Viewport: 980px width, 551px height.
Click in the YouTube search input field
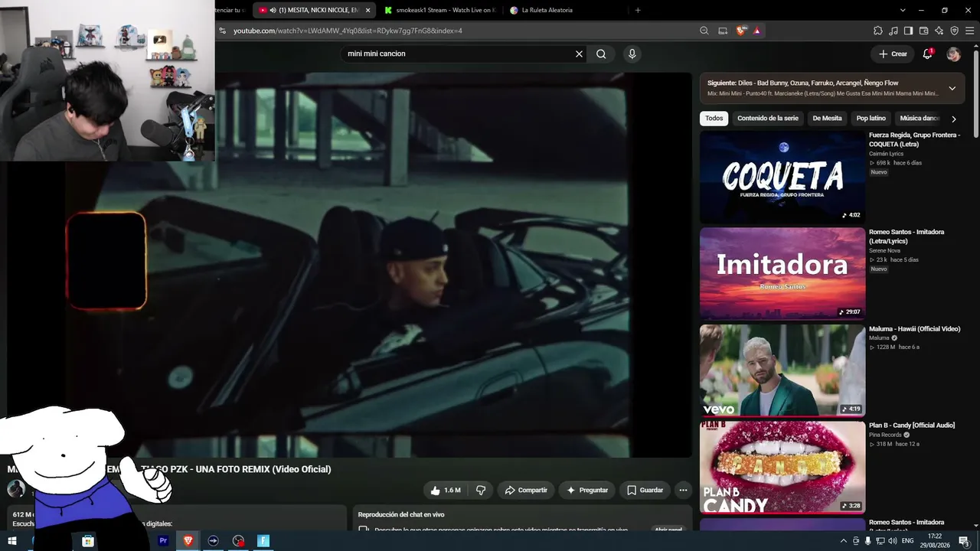click(x=458, y=54)
